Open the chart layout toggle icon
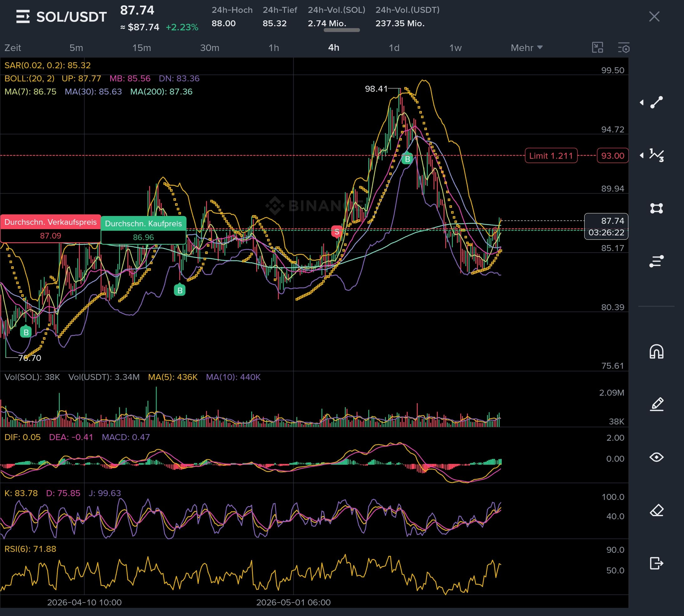The image size is (684, 616). 598,48
